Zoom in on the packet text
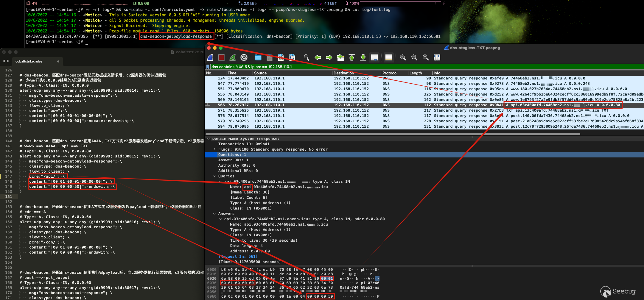Image resolution: width=644 pixels, height=300 pixels. (403, 57)
